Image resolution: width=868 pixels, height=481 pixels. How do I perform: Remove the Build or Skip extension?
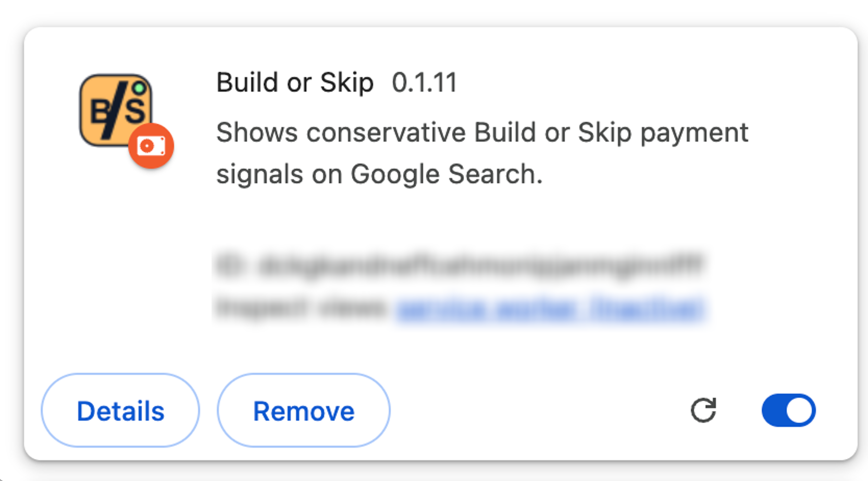pyautogui.click(x=304, y=410)
